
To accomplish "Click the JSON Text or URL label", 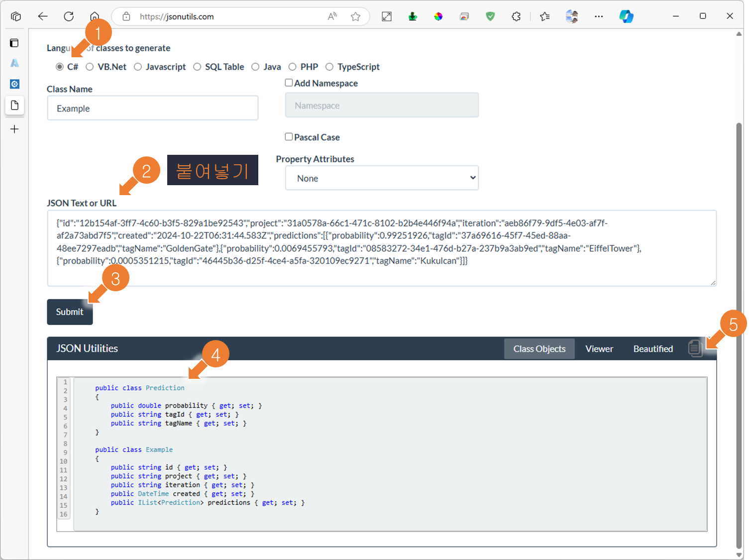I will [x=82, y=203].
